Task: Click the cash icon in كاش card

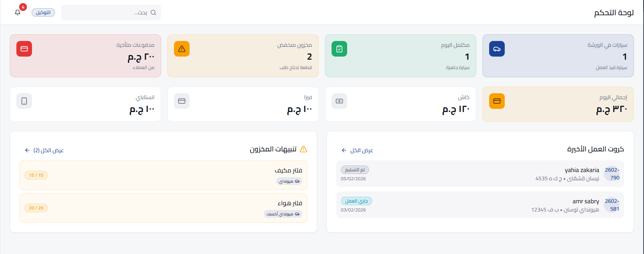Action: (339, 101)
